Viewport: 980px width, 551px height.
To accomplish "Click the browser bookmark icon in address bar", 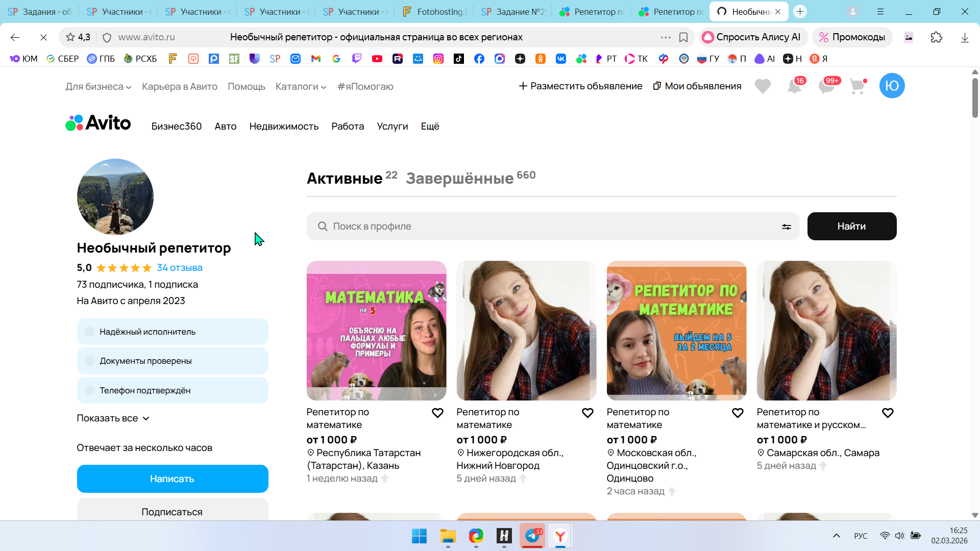I will pos(683,37).
